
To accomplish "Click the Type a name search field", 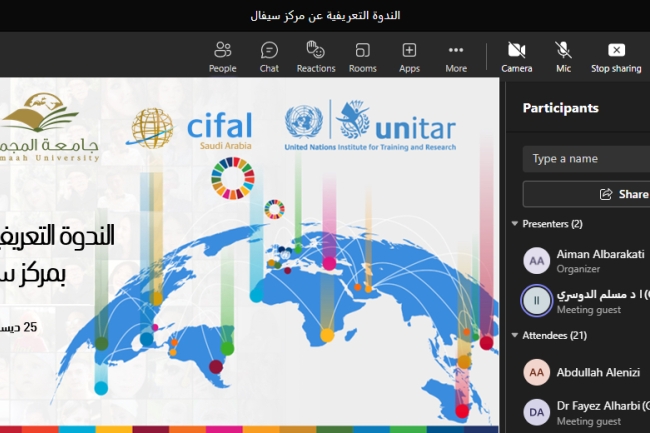I will click(586, 159).
